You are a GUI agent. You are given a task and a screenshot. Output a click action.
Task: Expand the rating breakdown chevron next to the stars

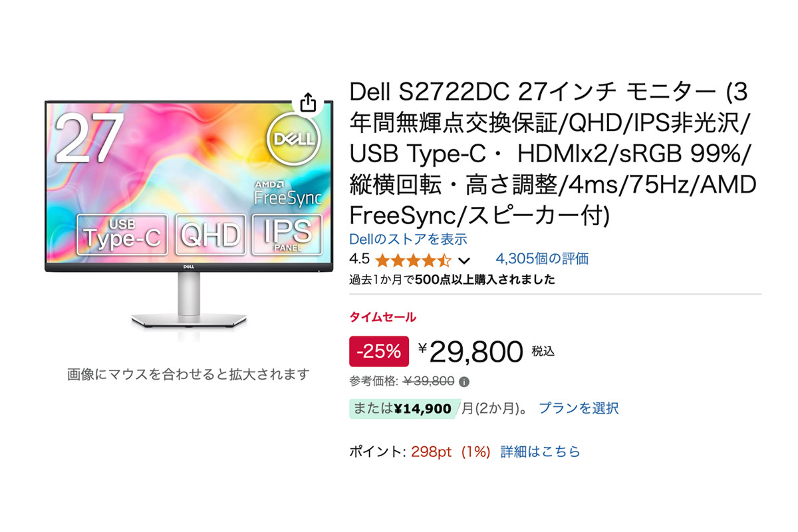[464, 260]
